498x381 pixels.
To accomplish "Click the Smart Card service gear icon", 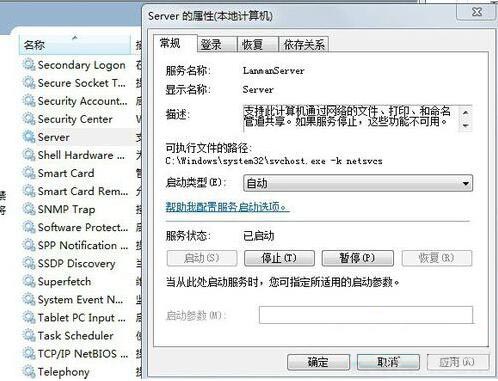I will pyautogui.click(x=29, y=173).
